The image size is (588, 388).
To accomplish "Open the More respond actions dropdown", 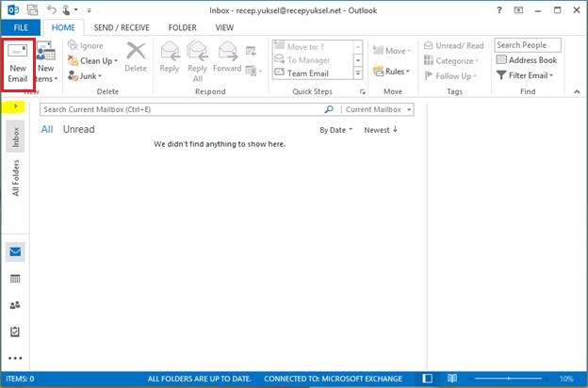I will coord(253,71).
